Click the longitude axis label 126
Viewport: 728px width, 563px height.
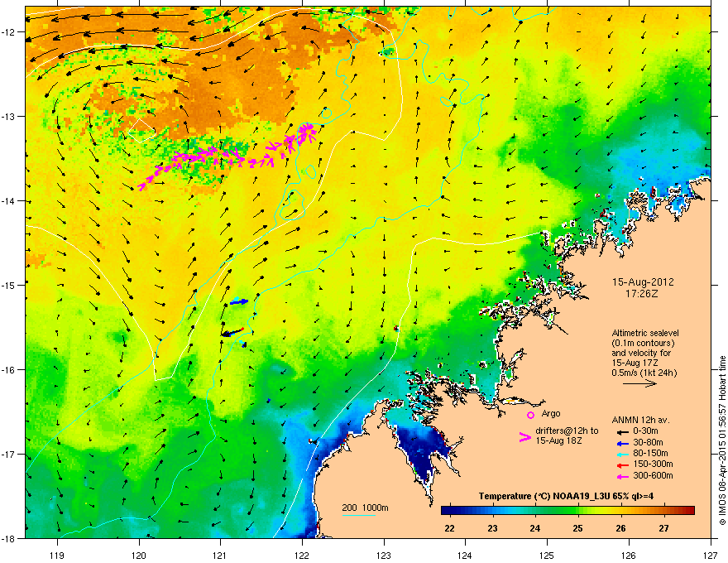[629, 555]
